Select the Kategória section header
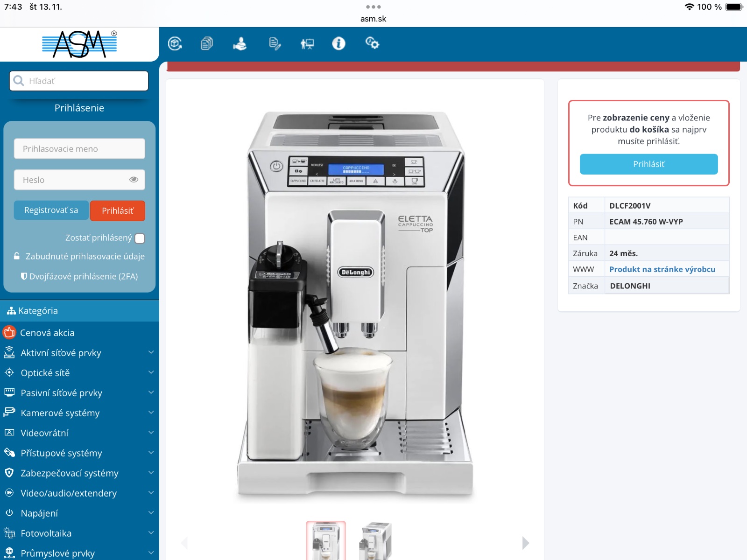747x560 pixels. pyautogui.click(x=38, y=311)
